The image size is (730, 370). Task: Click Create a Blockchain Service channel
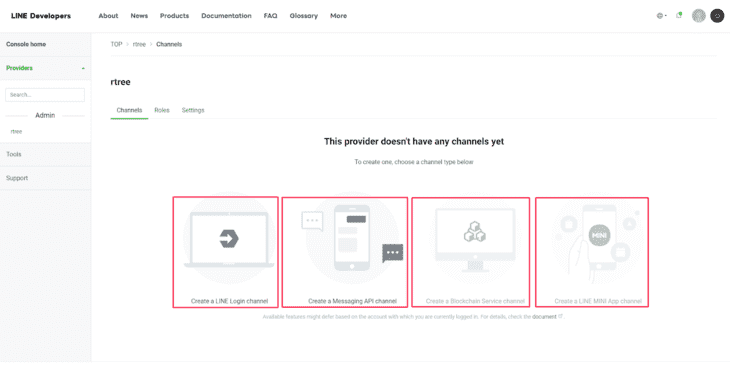475,301
